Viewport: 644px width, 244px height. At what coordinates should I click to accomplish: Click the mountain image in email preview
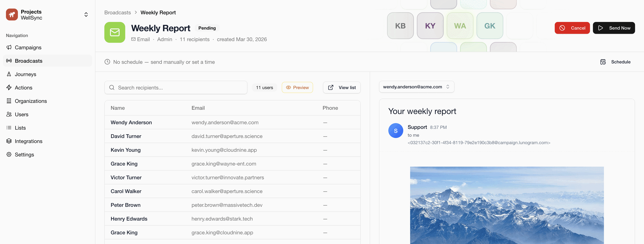[507, 205]
